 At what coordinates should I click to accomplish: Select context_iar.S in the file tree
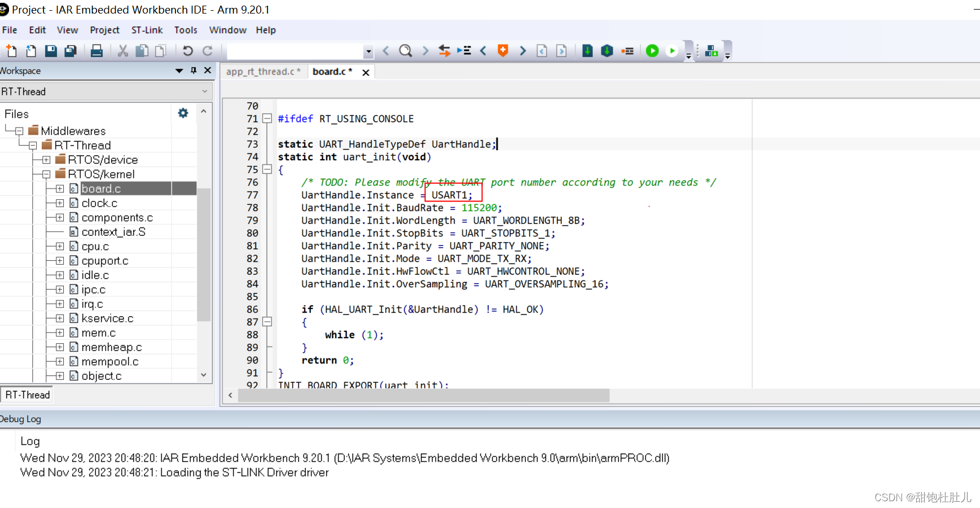tap(113, 232)
